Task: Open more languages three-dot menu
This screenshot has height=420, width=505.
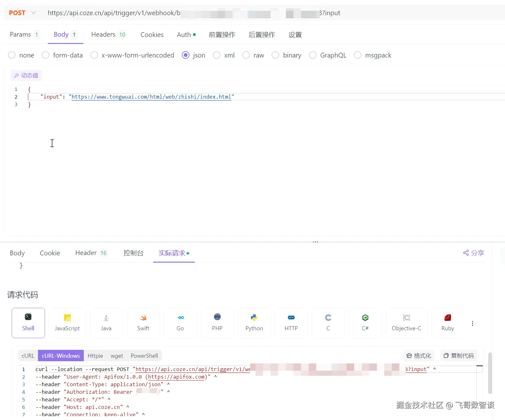Action: click(x=472, y=323)
